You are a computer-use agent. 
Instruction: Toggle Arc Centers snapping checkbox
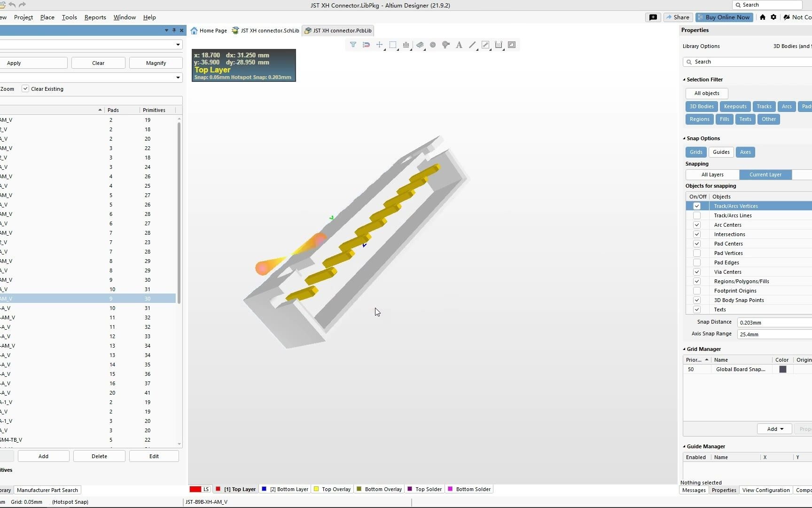click(697, 225)
